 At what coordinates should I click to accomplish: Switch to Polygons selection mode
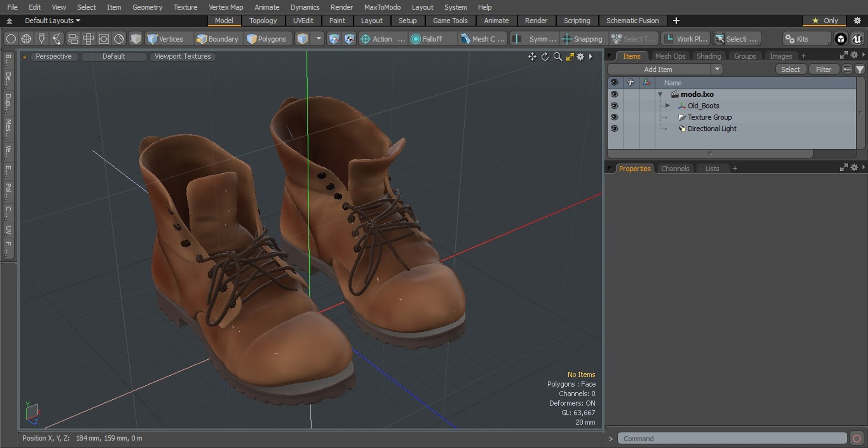pyautogui.click(x=267, y=39)
